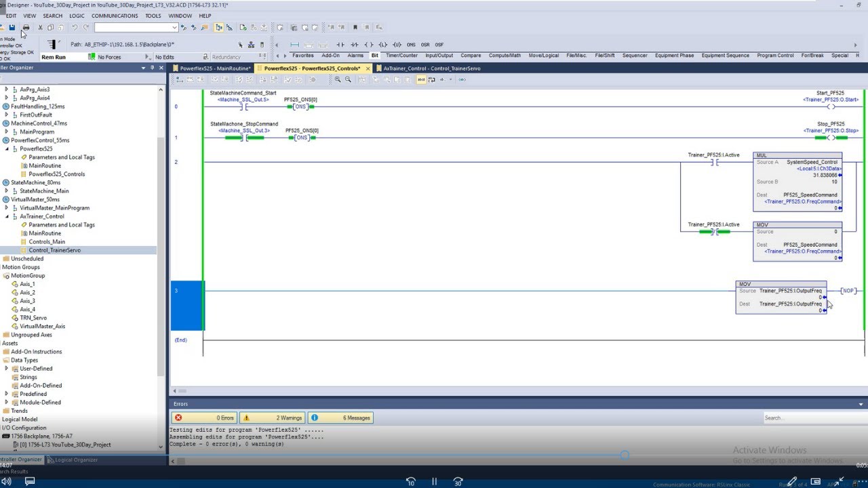The image size is (868, 488).
Task: Close the Powerflex525_Controls tab
Action: pos(368,68)
